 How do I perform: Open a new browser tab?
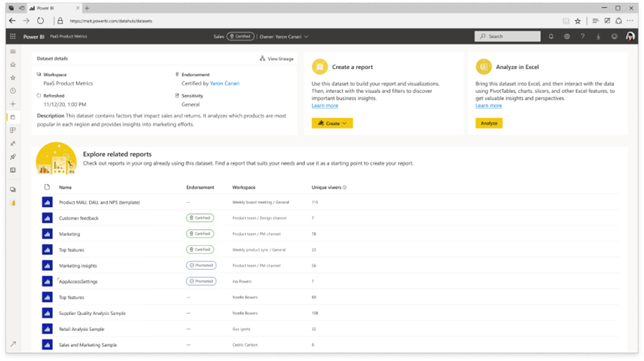[86, 8]
